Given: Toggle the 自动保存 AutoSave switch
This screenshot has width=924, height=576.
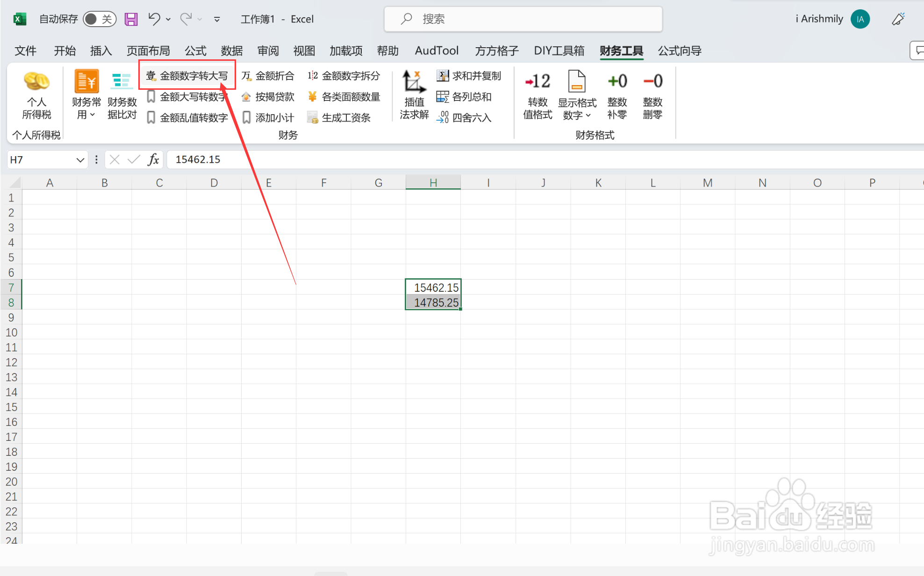Looking at the screenshot, I should (99, 19).
